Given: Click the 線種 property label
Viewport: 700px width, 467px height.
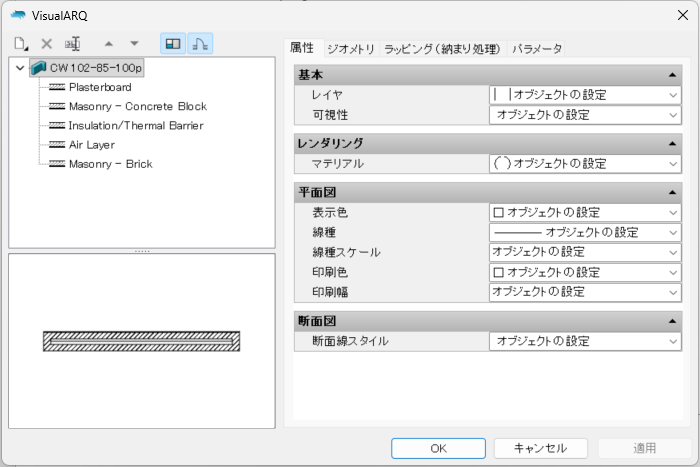Looking at the screenshot, I should (324, 232).
